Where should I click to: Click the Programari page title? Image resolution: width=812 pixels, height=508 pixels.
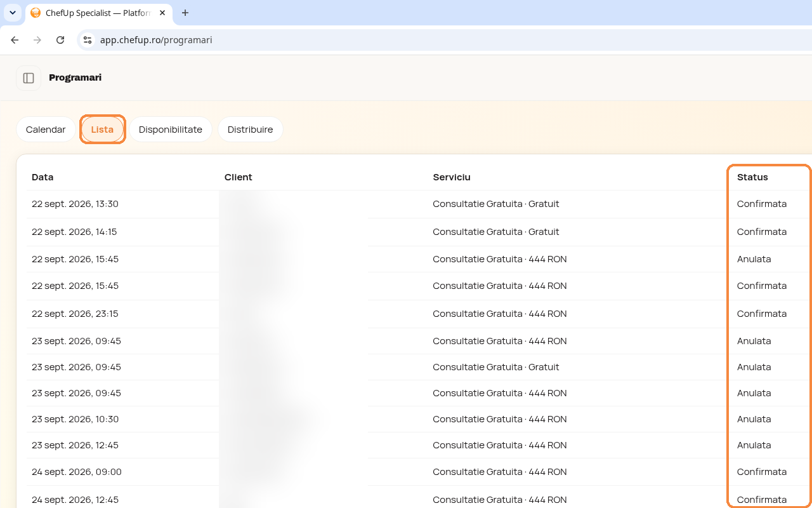click(75, 77)
